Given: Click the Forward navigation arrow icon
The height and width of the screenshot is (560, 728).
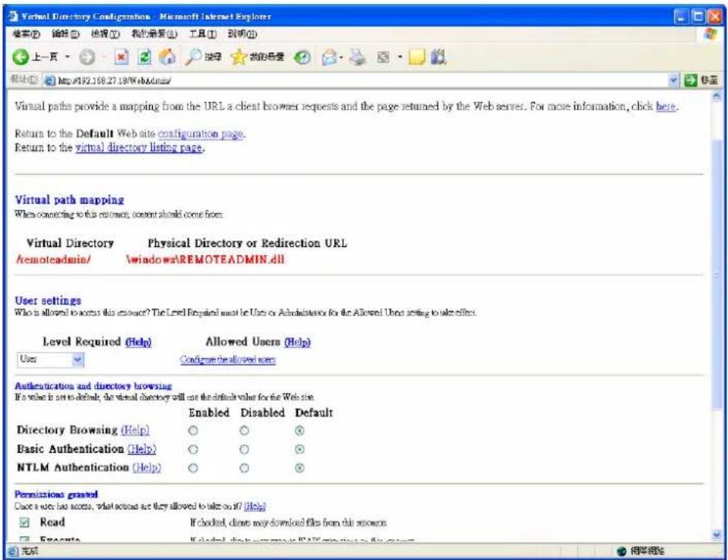Looking at the screenshot, I should click(86, 58).
